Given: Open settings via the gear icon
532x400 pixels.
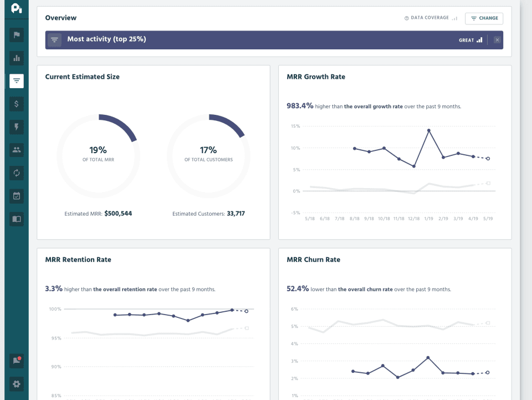Looking at the screenshot, I should click(x=17, y=383).
